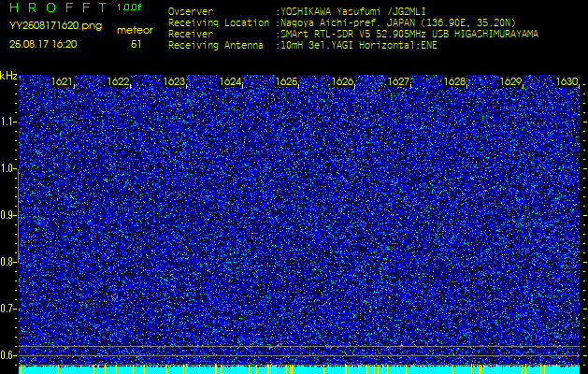588x374 pixels.
Task: Click the 1622 time marker
Action: (x=118, y=81)
